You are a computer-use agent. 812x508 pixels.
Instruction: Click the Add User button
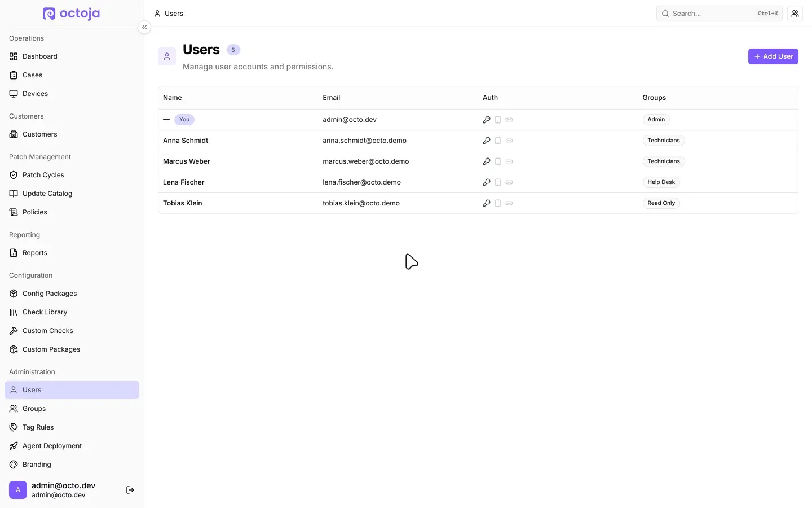773,56
